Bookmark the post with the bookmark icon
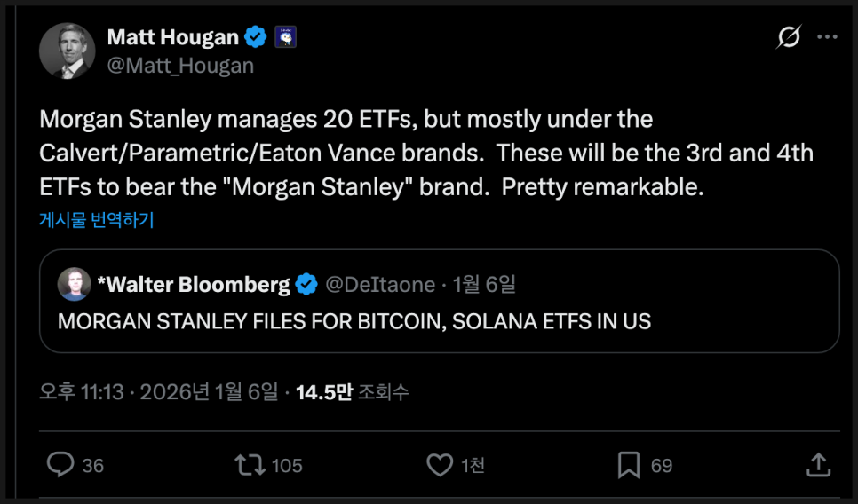The width and height of the screenshot is (858, 504). point(629,465)
